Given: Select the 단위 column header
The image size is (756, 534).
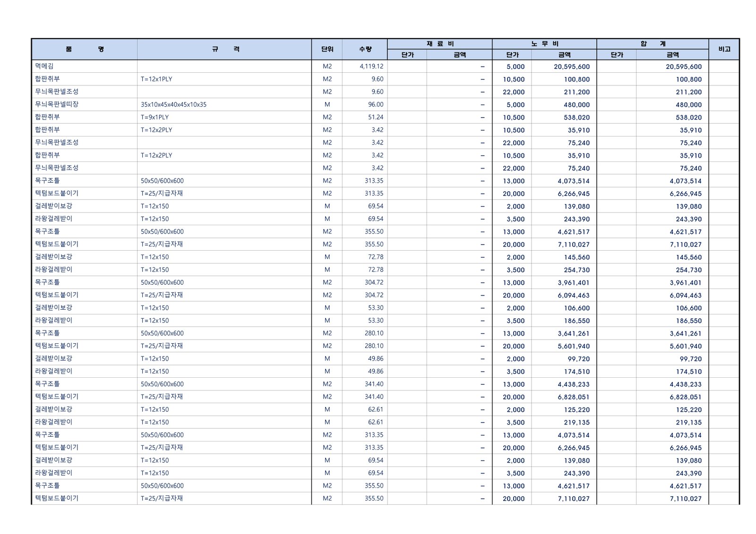Looking at the screenshot, I should coord(327,49).
